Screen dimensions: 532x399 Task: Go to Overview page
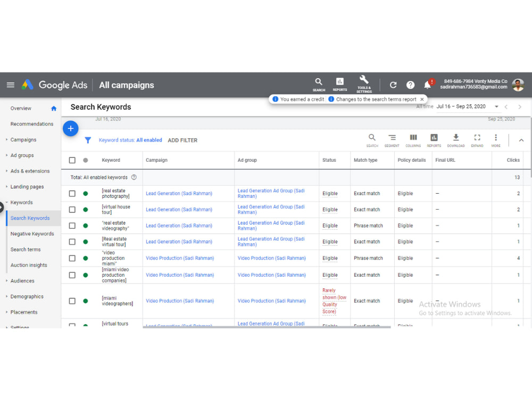click(21, 109)
